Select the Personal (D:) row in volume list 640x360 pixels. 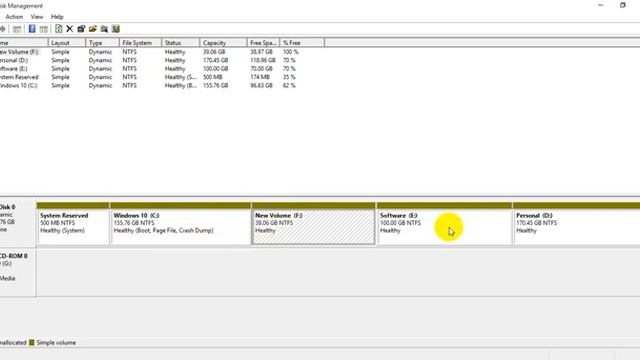(x=150, y=60)
